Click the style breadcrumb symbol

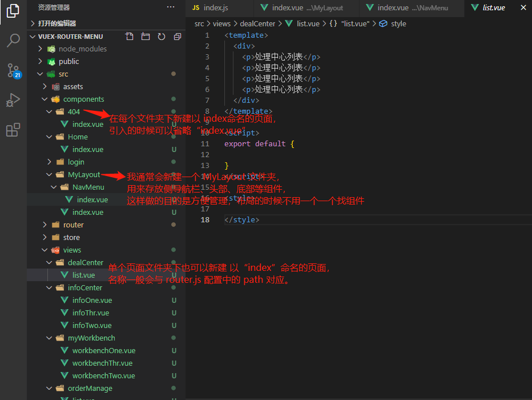(x=393, y=24)
